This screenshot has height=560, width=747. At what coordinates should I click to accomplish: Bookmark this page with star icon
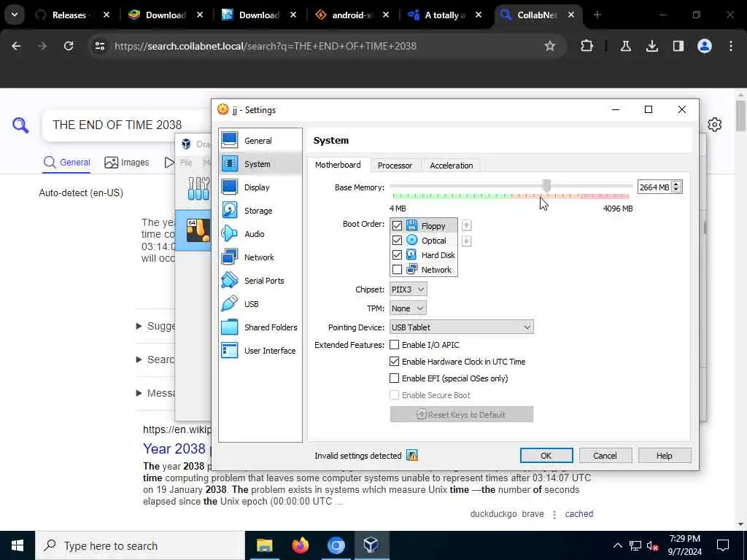pyautogui.click(x=550, y=46)
